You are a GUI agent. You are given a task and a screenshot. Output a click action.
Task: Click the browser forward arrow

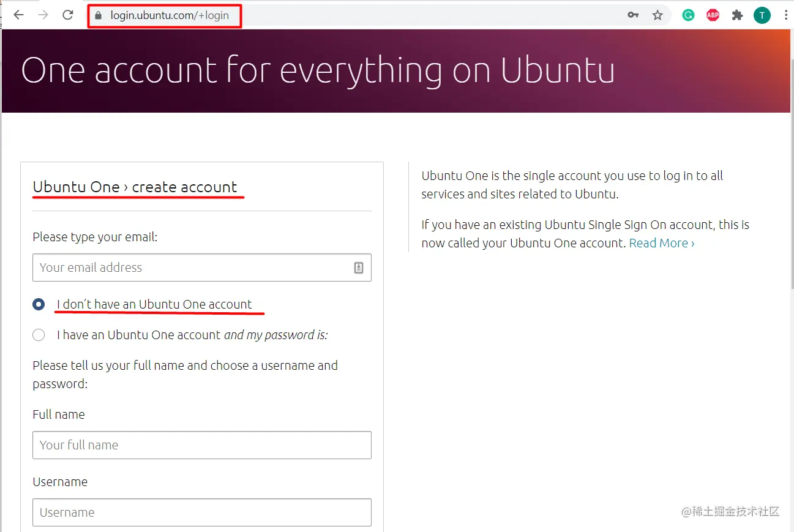pyautogui.click(x=43, y=15)
